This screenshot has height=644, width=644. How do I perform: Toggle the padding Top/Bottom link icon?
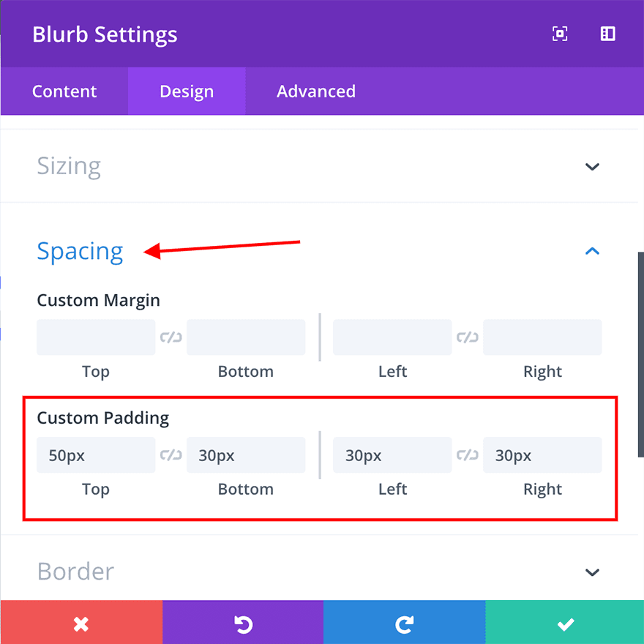(x=171, y=455)
